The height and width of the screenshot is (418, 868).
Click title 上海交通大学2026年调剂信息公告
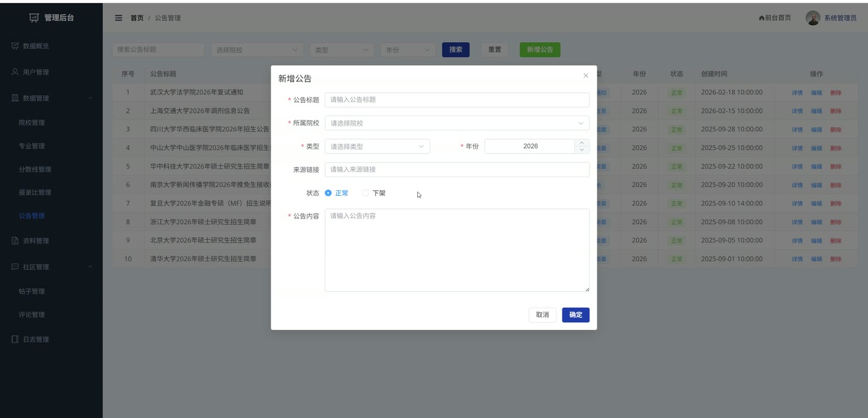coord(200,111)
